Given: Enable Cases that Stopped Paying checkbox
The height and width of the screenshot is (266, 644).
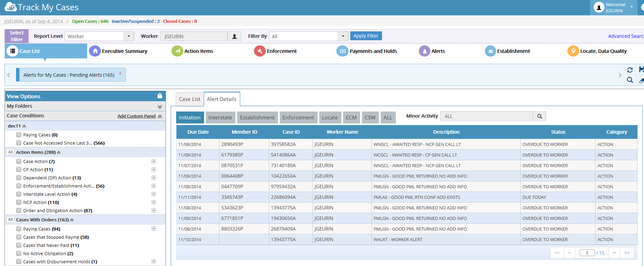Looking at the screenshot, I should pos(19,237).
